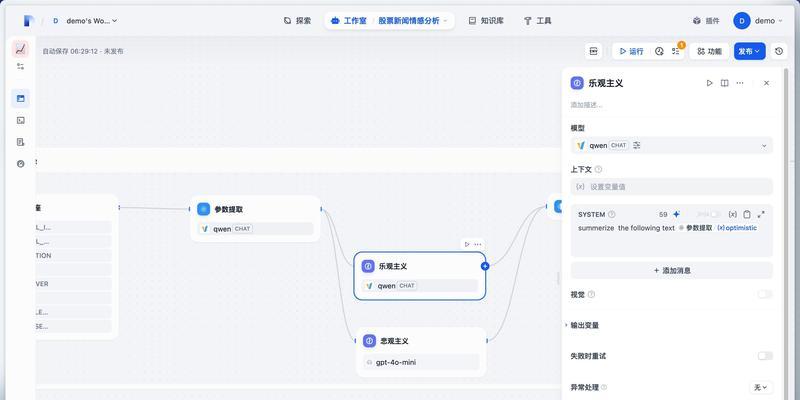The image size is (800, 400).
Task: Click the qwen CHAT label in 参数提取 node
Action: point(256,229)
